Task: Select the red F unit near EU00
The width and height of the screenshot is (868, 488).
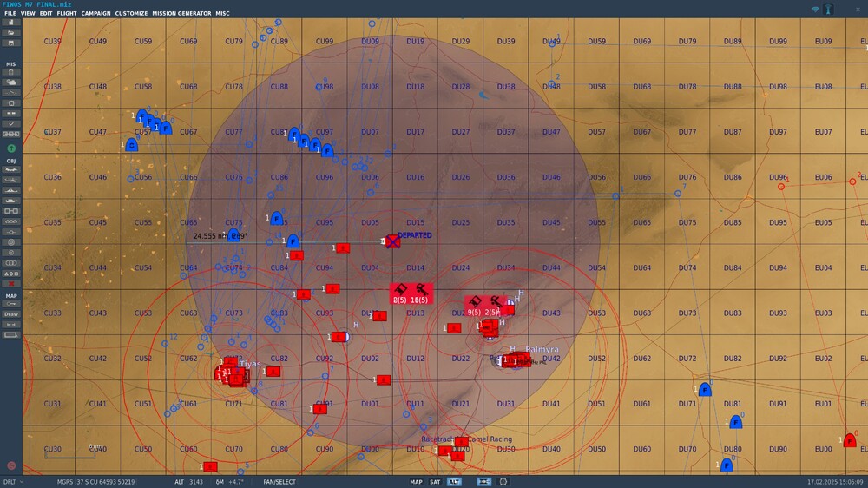Action: click(850, 440)
